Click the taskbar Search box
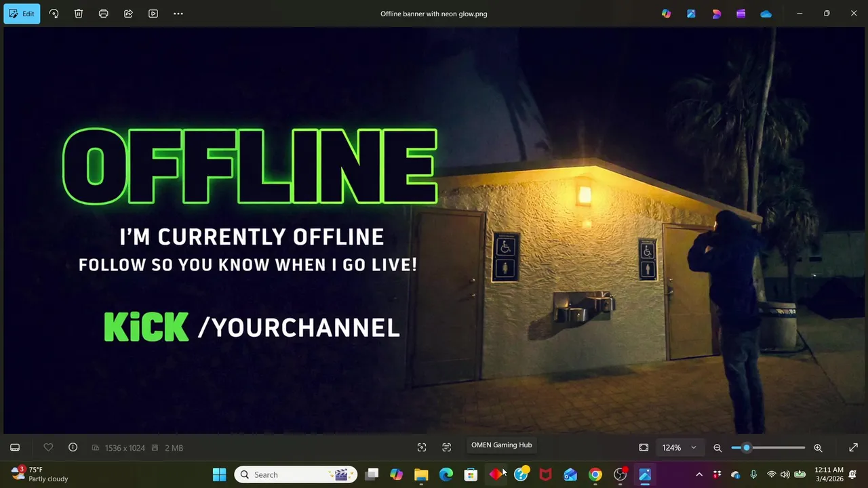 click(296, 474)
